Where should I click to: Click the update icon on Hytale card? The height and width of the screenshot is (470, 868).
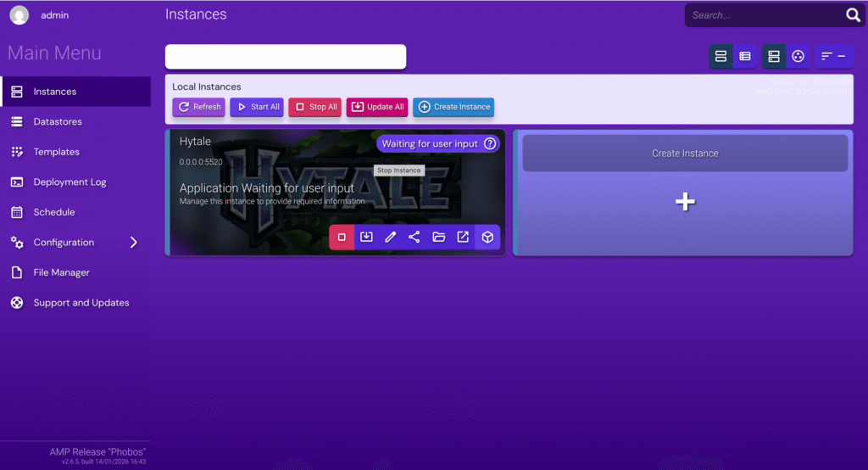[x=366, y=238]
